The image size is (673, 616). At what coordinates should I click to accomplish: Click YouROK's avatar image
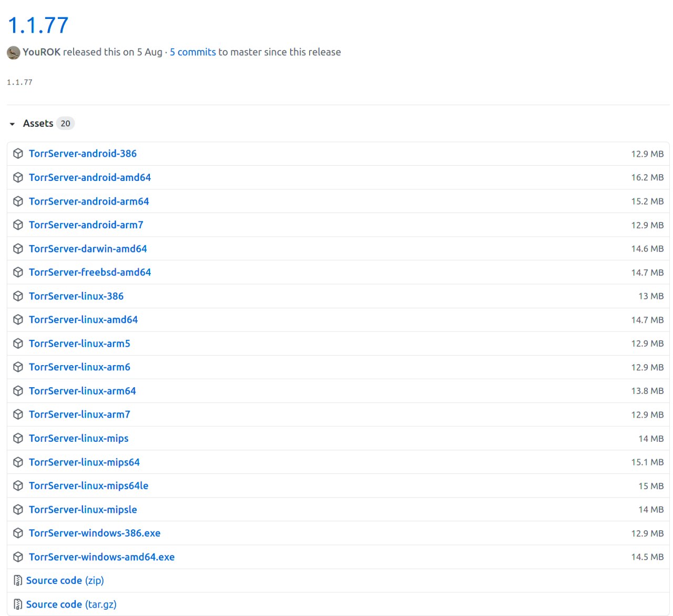14,53
